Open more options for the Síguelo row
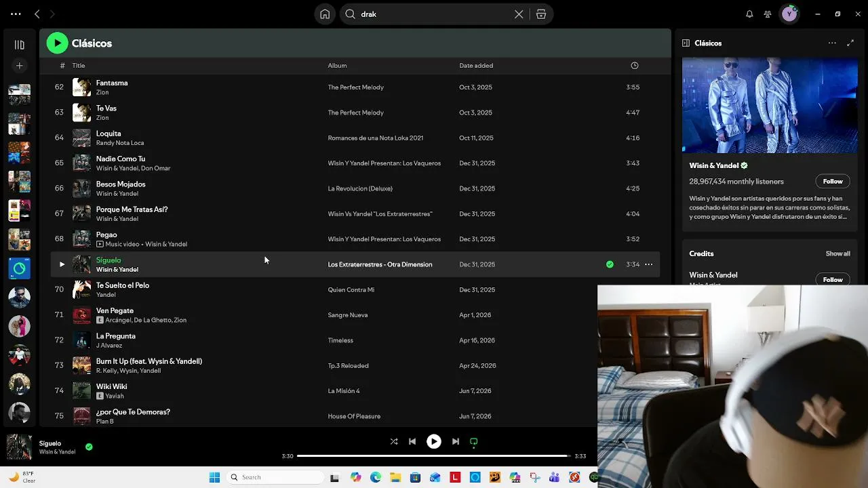Viewport: 868px width, 488px height. coord(649,264)
